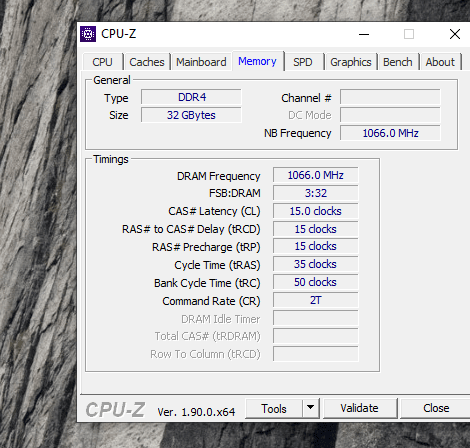Click the CAS# Latency (CL) label

point(214,211)
